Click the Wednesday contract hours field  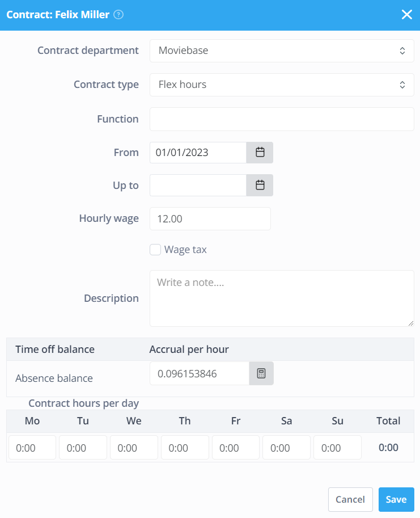[134, 448]
